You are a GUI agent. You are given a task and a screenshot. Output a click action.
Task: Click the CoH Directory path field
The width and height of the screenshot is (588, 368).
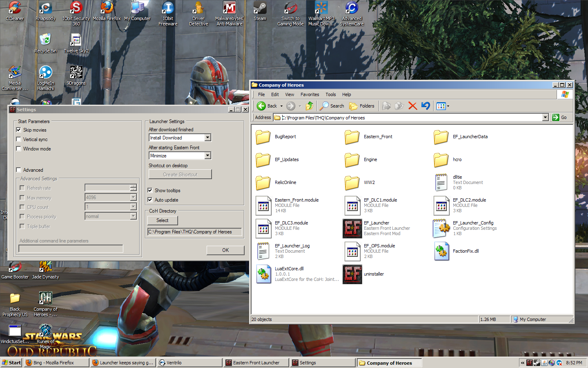pos(194,232)
